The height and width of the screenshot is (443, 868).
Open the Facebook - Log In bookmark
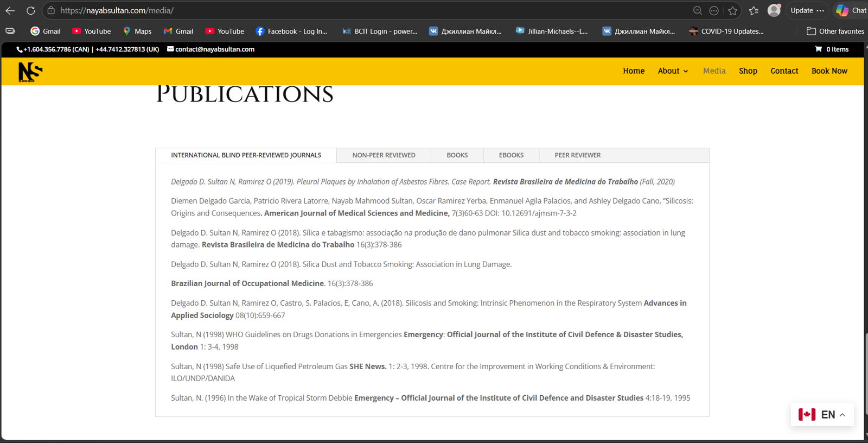[291, 31]
